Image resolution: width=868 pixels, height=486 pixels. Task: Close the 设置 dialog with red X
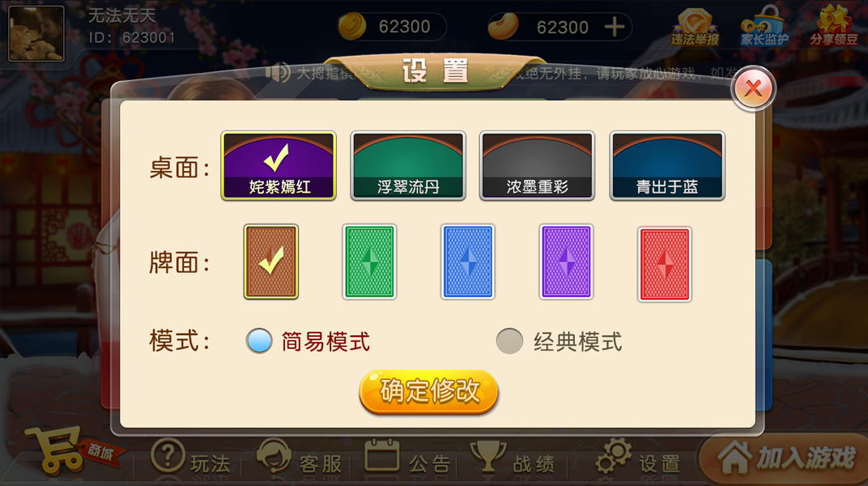753,88
